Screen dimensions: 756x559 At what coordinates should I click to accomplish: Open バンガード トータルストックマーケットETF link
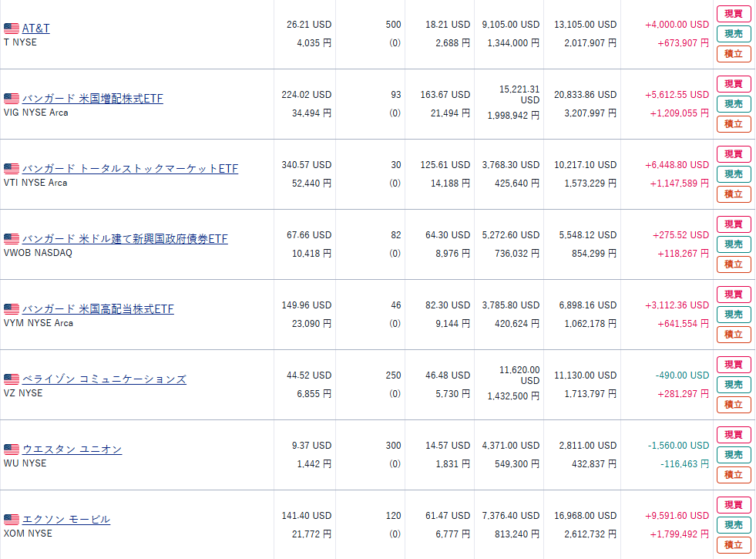point(129,169)
